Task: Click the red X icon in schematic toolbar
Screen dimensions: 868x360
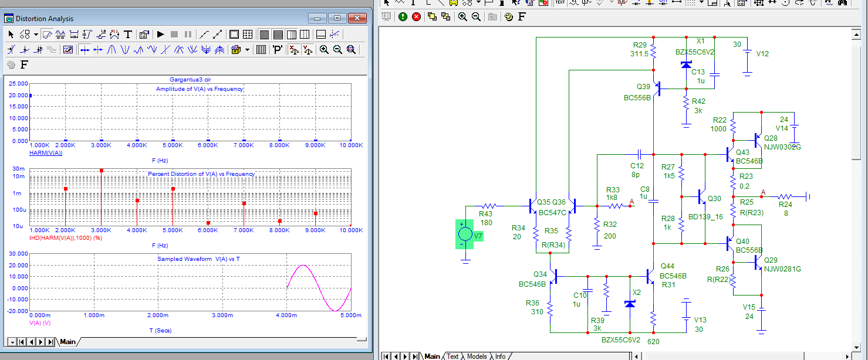Action: click(x=416, y=16)
